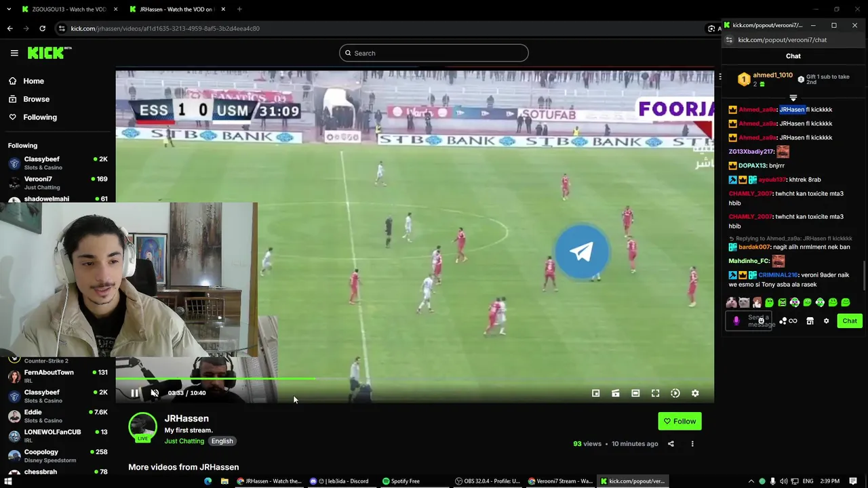Open the chat shop storefront icon
This screenshot has height=488, width=868.
(810, 321)
